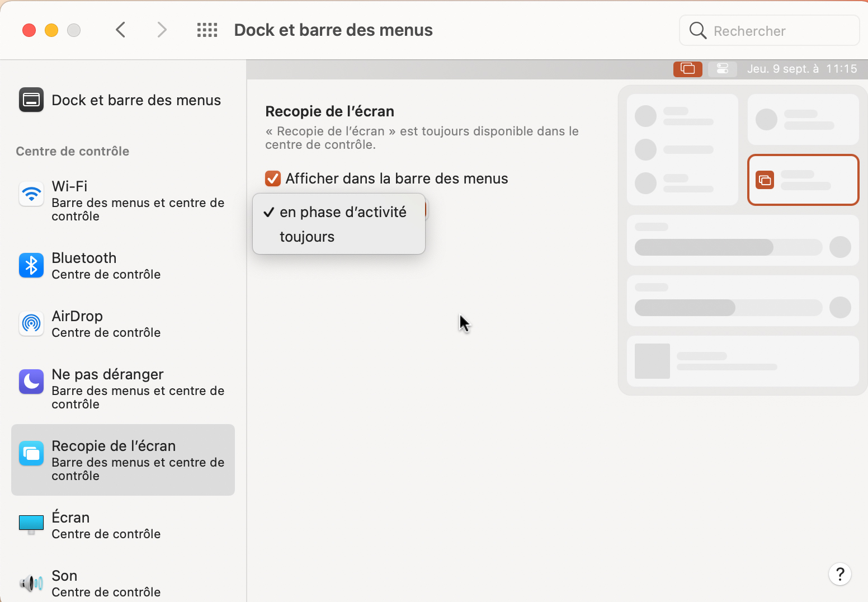Choose "en phase d'activité" menu option
Screen dimensions: 868x602
(x=339, y=212)
